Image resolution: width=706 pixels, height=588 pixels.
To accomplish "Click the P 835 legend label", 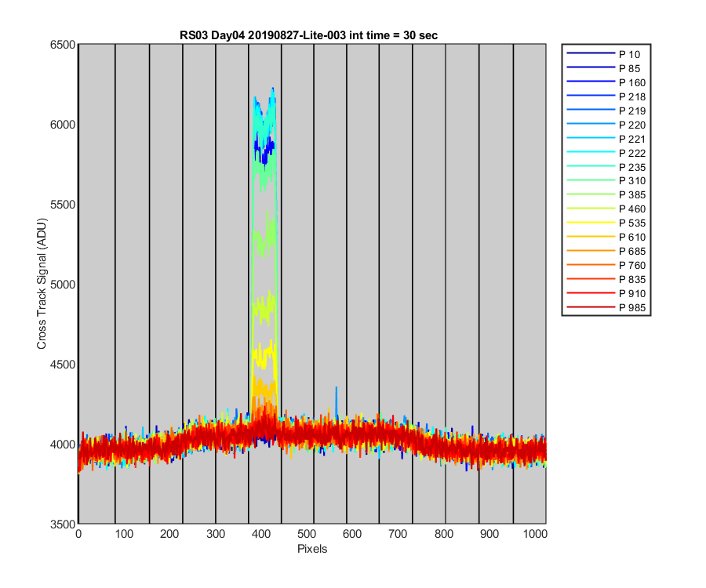I will tap(632, 279).
